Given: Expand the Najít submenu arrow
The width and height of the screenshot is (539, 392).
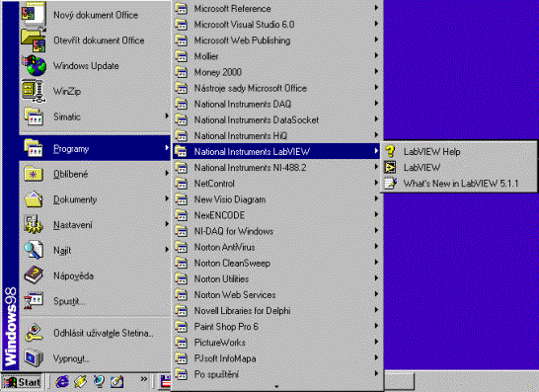Looking at the screenshot, I should [x=167, y=249].
